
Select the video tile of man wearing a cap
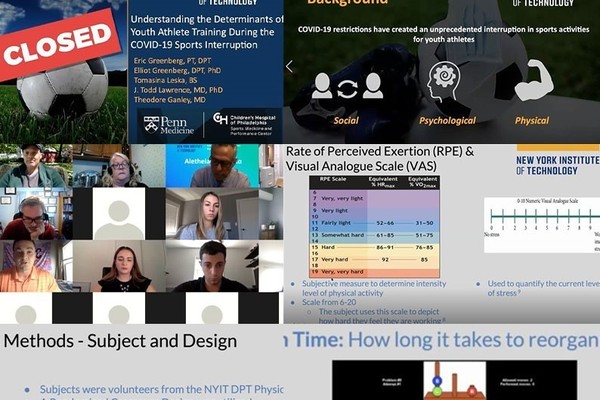point(36,166)
